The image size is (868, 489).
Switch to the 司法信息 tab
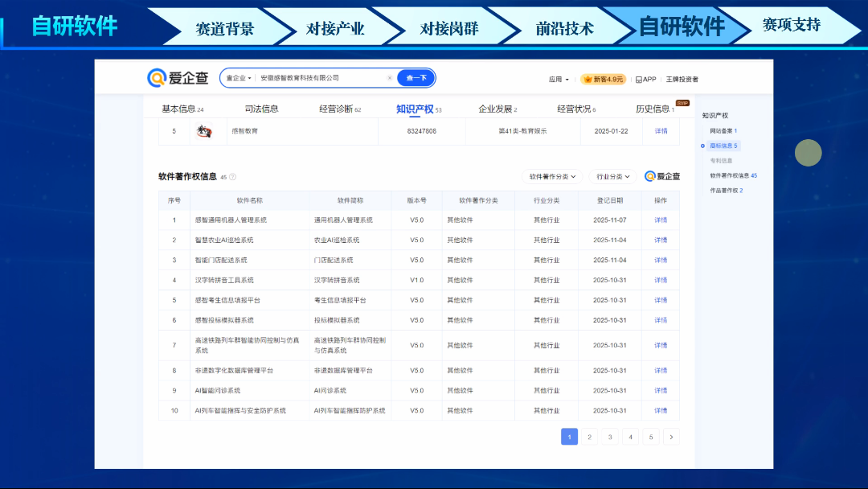click(x=262, y=109)
